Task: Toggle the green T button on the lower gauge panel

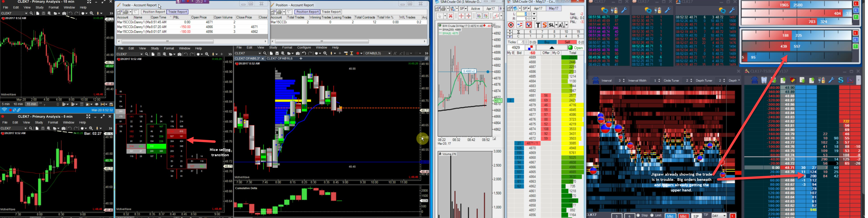Action: (856, 46)
